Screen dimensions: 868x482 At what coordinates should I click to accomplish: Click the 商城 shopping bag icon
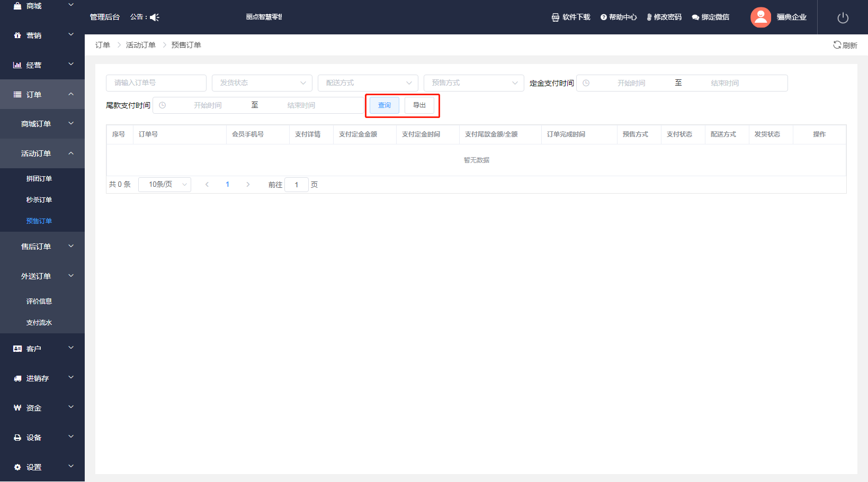pos(17,6)
